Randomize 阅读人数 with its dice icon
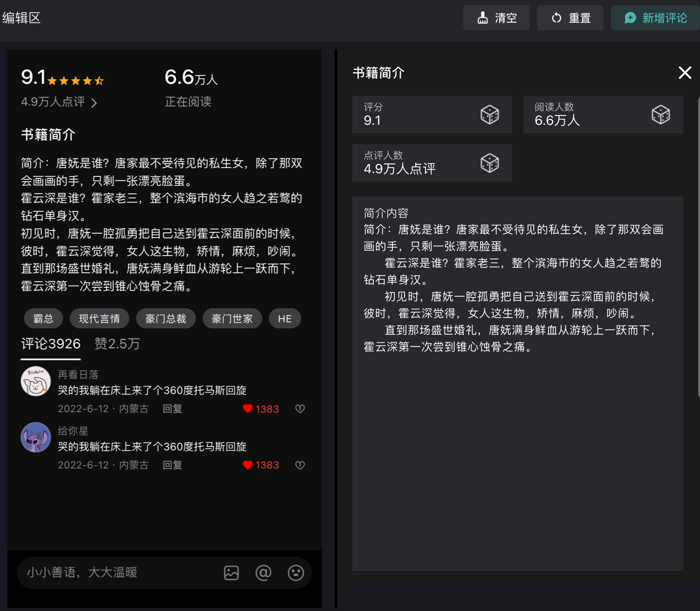 (660, 115)
